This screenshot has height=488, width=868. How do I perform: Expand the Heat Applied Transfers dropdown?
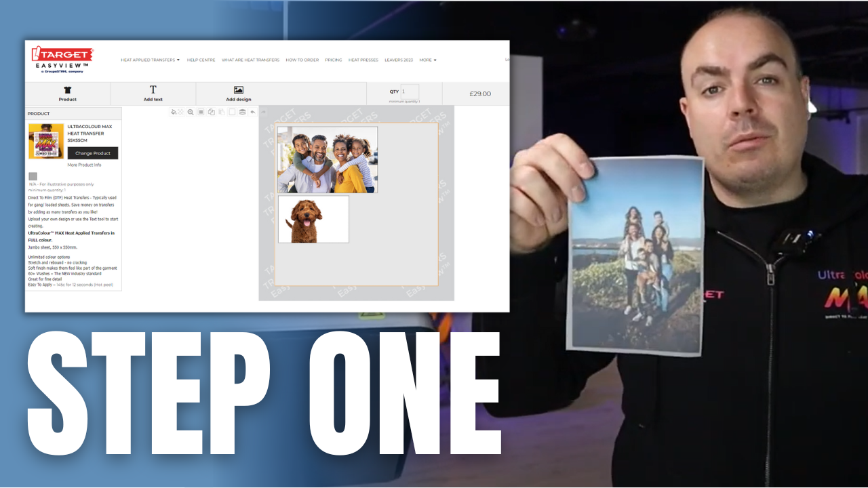150,60
